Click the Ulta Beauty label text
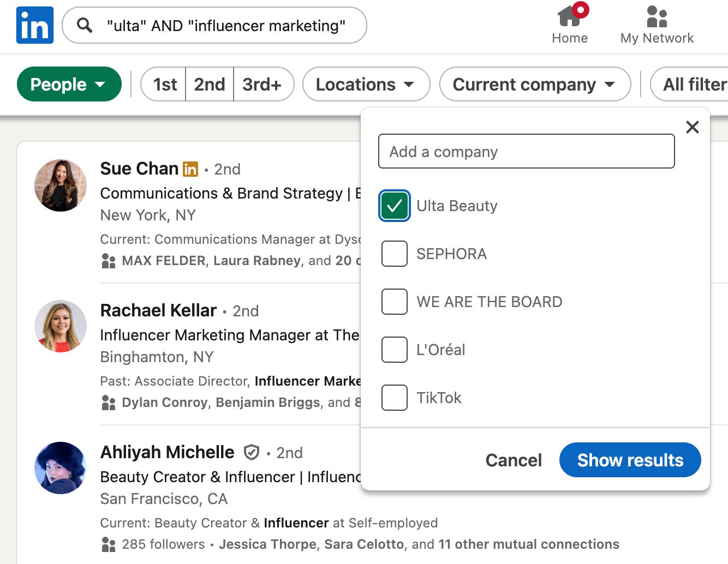Image resolution: width=728 pixels, height=564 pixels. point(457,206)
